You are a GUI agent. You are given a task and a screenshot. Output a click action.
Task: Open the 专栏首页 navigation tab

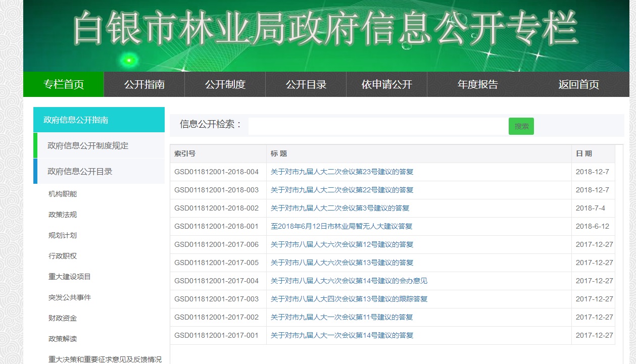pyautogui.click(x=64, y=84)
